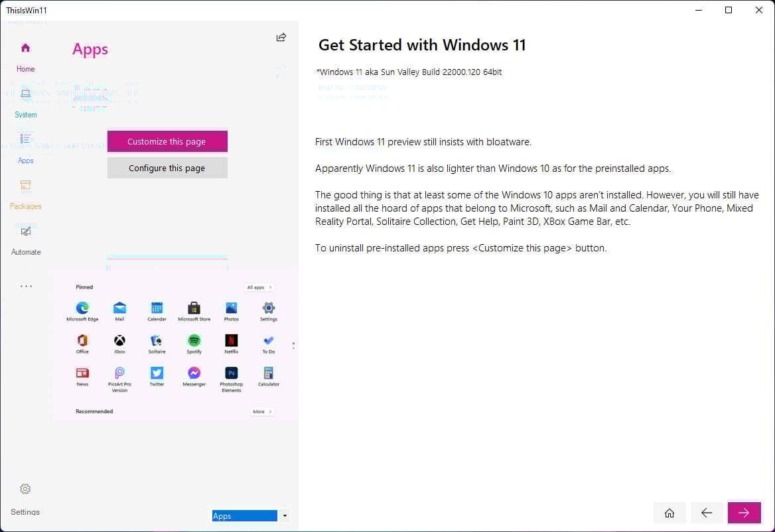Go to home page using bottom home button
The width and height of the screenshot is (775, 532).
[x=669, y=513]
